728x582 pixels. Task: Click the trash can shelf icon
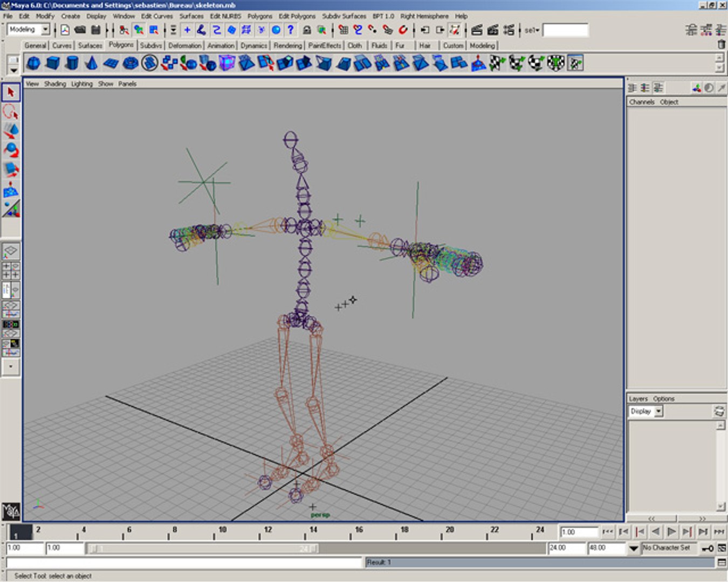click(721, 45)
